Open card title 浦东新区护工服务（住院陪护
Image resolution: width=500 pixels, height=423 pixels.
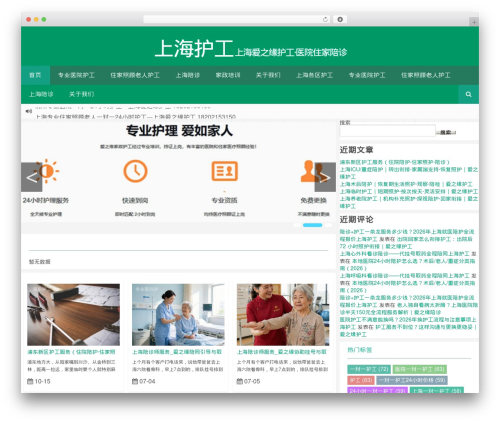pyautogui.click(x=71, y=352)
